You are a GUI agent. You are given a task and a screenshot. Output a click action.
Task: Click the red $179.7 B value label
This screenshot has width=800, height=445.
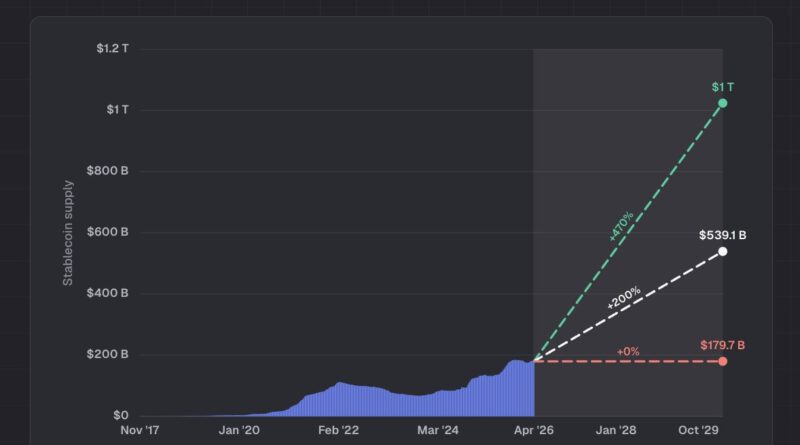(720, 345)
